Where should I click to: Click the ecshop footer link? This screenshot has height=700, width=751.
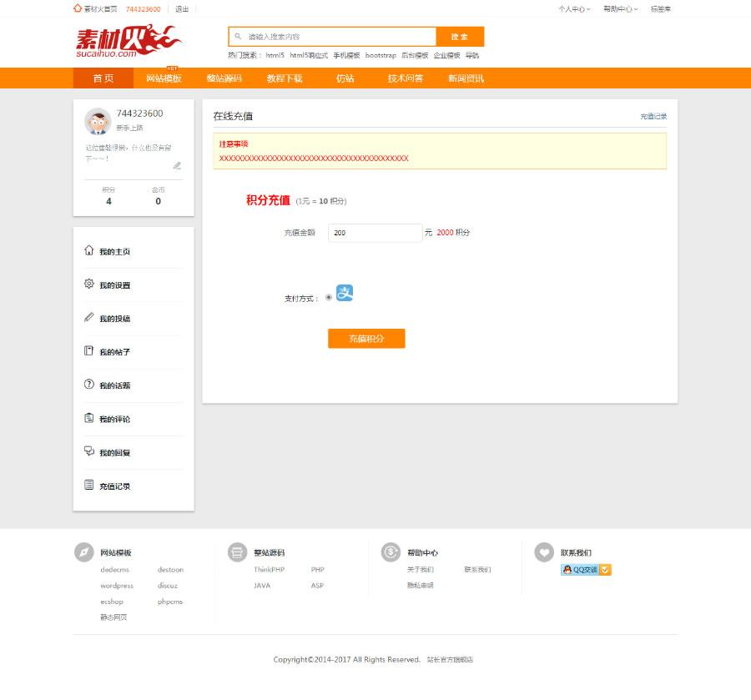(x=112, y=602)
